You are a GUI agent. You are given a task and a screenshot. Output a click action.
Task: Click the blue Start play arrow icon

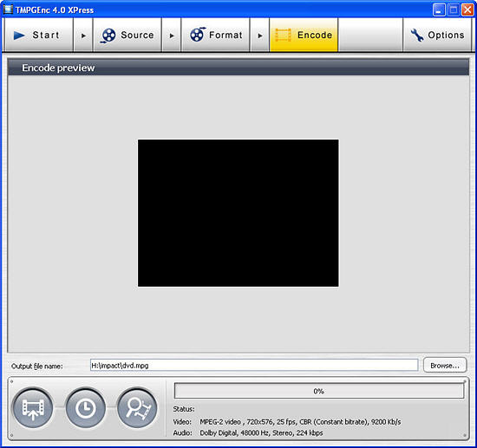point(19,36)
